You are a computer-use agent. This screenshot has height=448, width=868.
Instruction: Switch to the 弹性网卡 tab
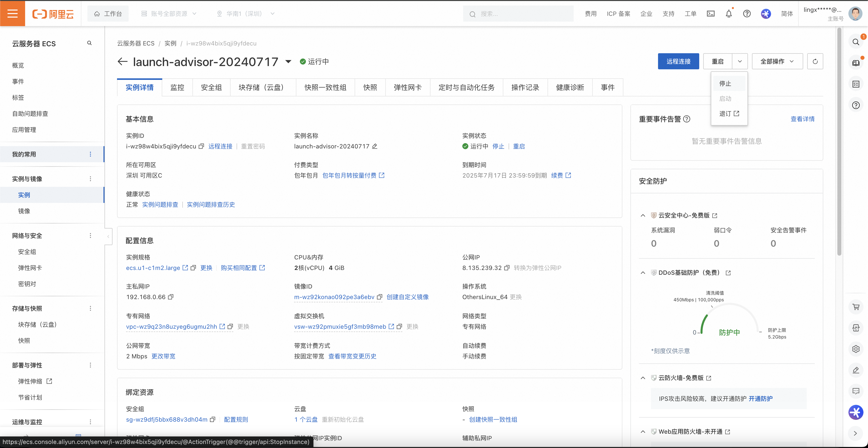click(x=407, y=88)
